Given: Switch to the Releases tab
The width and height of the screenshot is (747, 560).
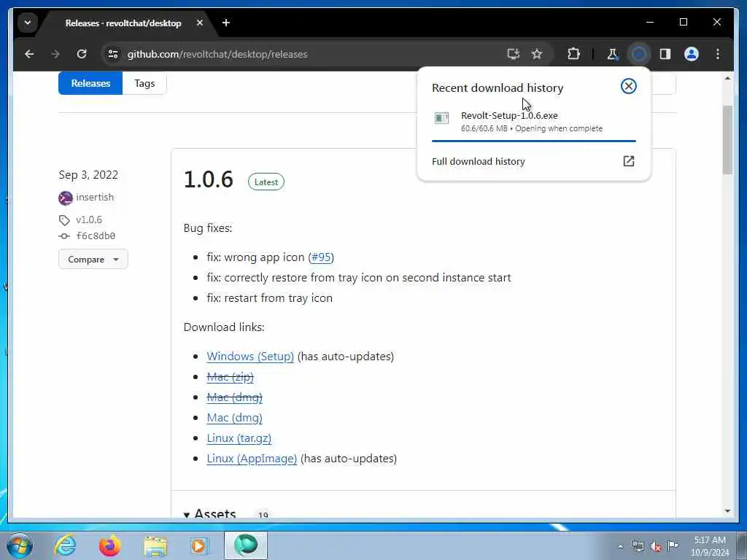Looking at the screenshot, I should [90, 83].
